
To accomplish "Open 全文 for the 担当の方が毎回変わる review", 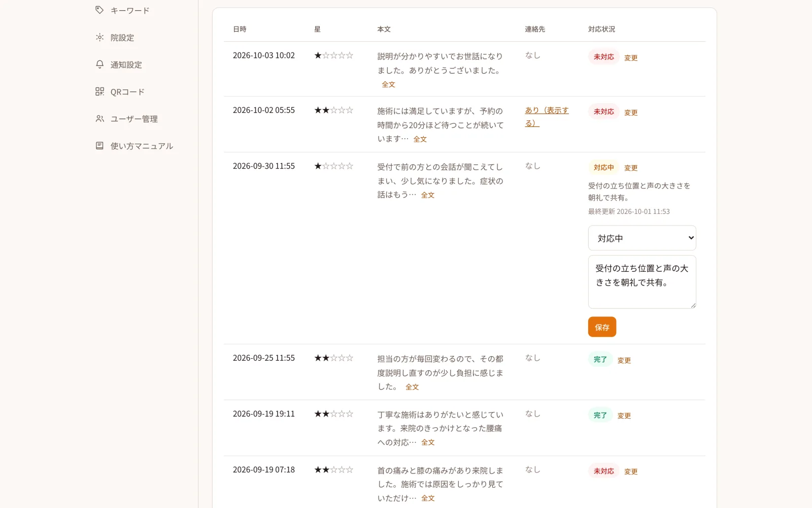I will click(412, 387).
